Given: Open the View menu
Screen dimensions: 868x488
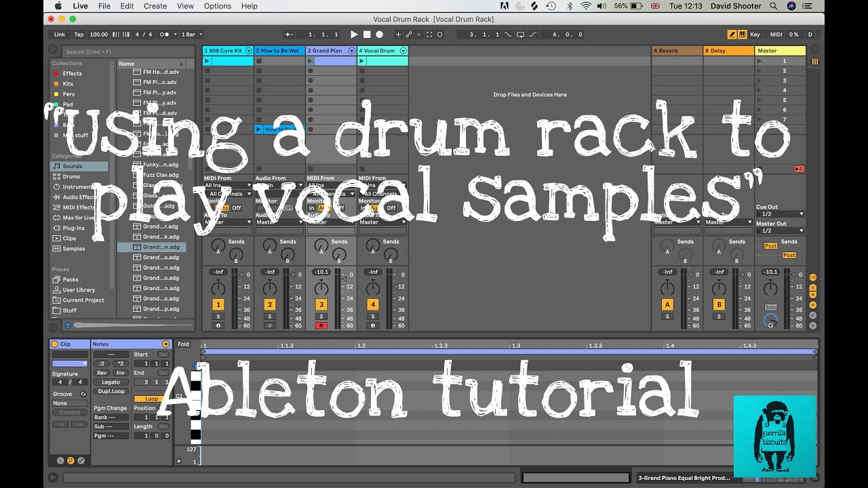Looking at the screenshot, I should coord(185,6).
